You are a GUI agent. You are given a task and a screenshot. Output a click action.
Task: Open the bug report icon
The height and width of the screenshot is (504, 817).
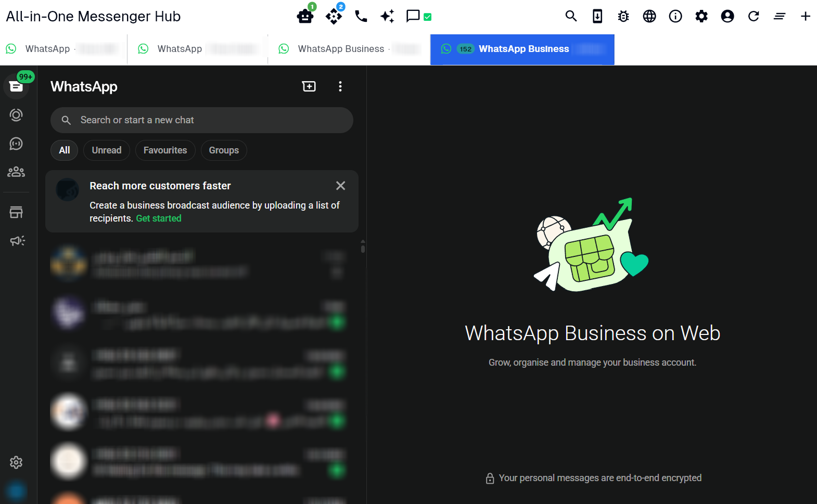623,16
